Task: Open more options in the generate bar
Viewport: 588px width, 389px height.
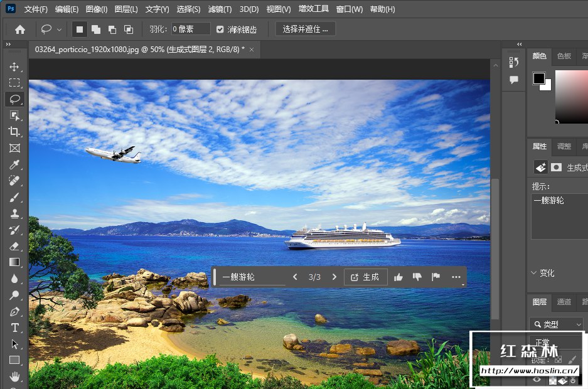Action: 456,277
